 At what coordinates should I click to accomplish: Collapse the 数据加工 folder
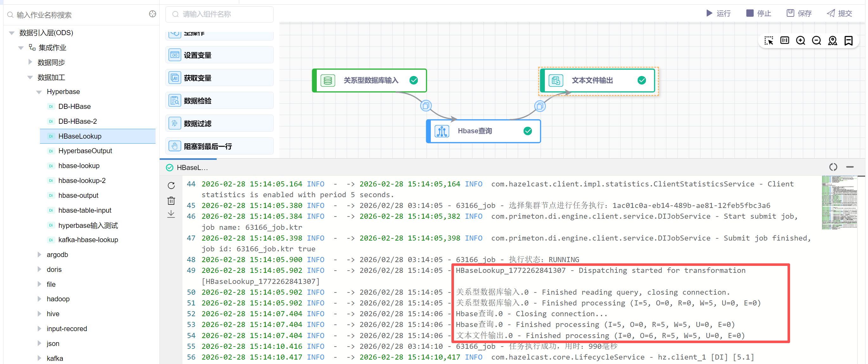coord(30,78)
